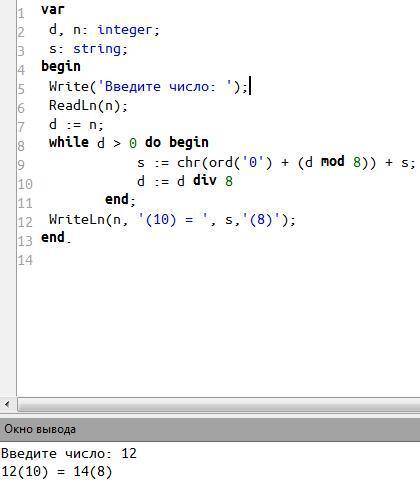
Task: Click the 'begin' keyword on line 4
Action: (x=61, y=67)
